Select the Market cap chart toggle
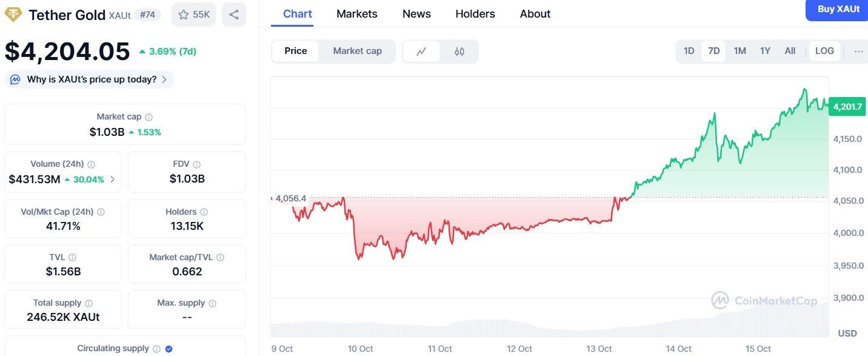The width and height of the screenshot is (868, 356). [x=358, y=51]
